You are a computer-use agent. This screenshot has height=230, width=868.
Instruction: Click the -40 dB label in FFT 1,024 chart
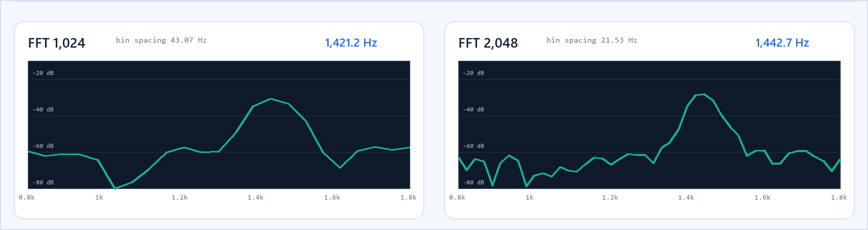pos(43,109)
